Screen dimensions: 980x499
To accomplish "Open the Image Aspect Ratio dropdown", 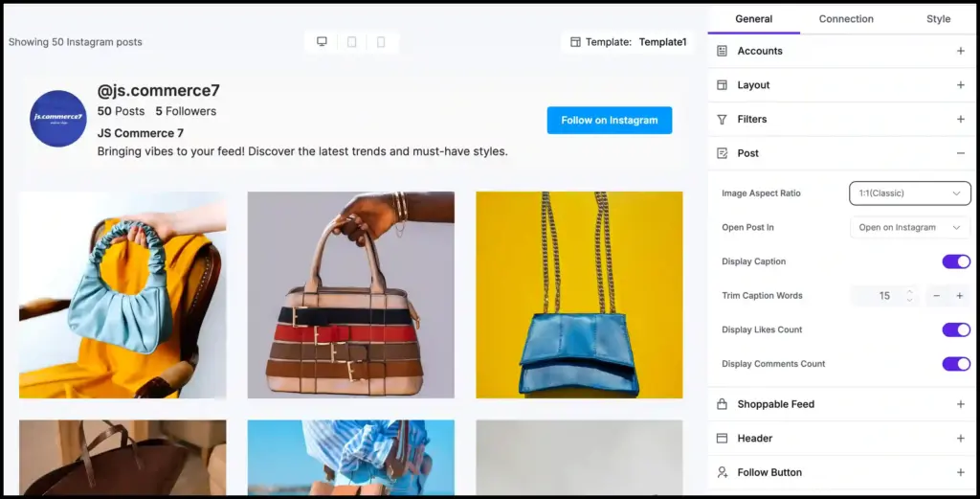I will [909, 193].
